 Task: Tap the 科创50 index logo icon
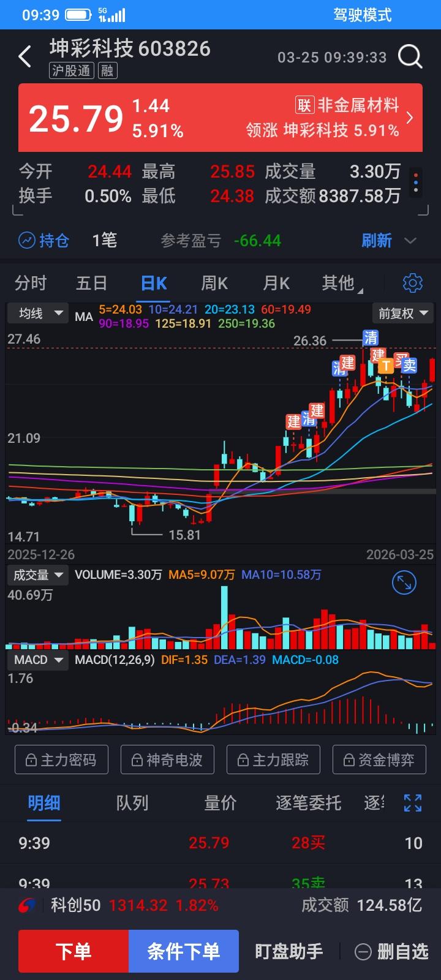(27, 905)
